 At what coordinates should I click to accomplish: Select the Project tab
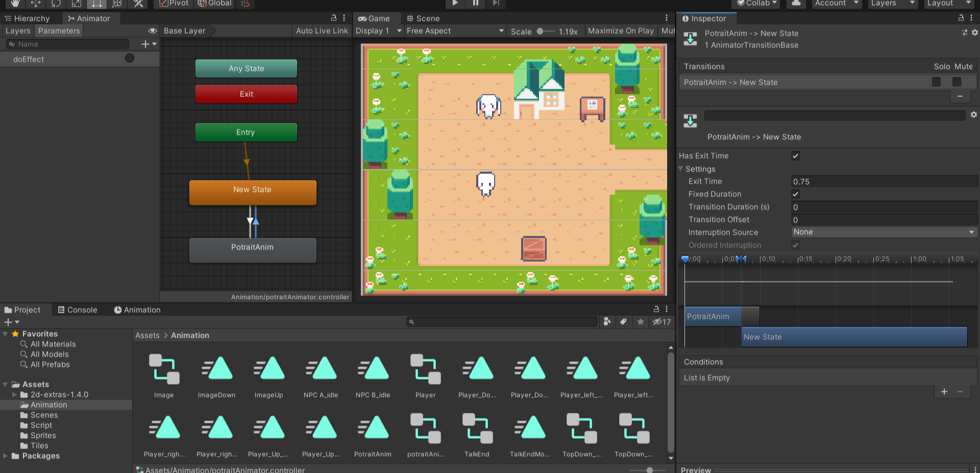tap(22, 310)
